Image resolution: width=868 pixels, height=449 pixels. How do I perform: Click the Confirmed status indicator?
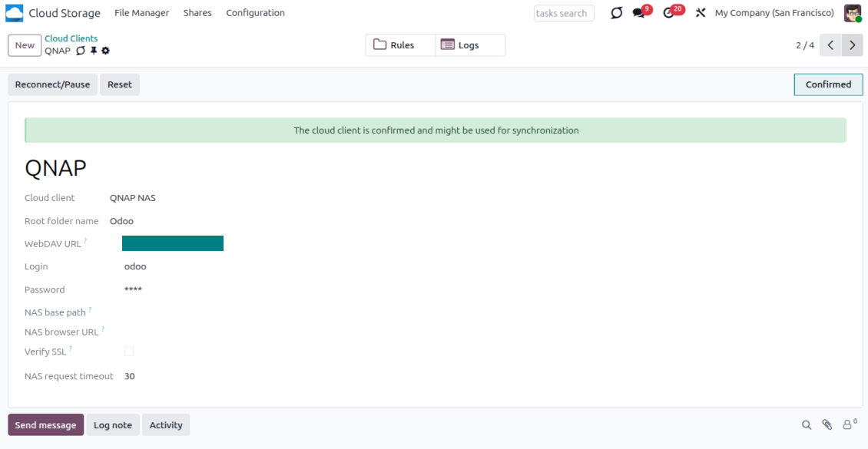pyautogui.click(x=828, y=84)
